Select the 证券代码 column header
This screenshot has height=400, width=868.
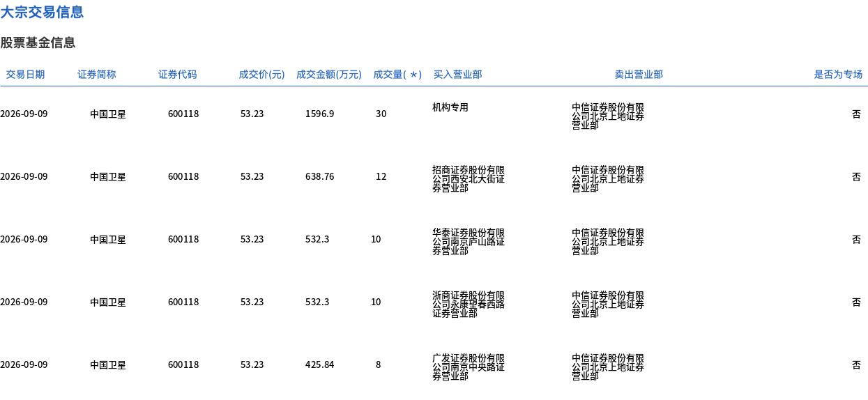tap(177, 75)
